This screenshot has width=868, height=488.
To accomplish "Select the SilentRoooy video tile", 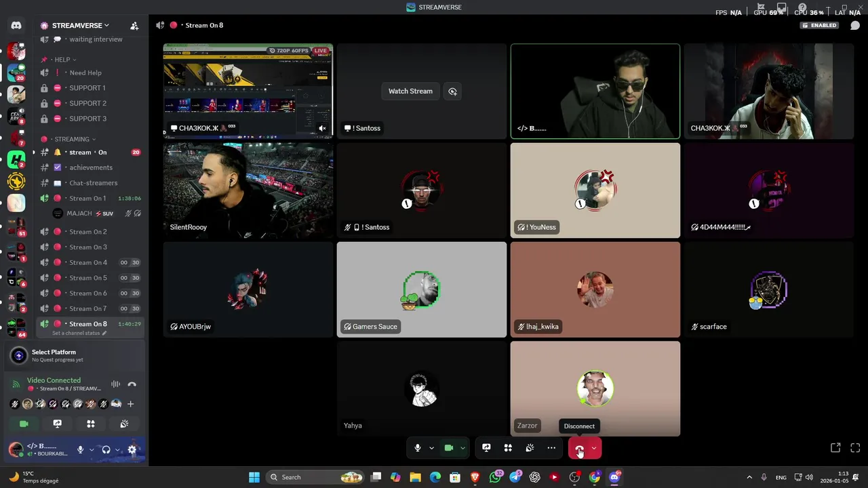I will (248, 190).
